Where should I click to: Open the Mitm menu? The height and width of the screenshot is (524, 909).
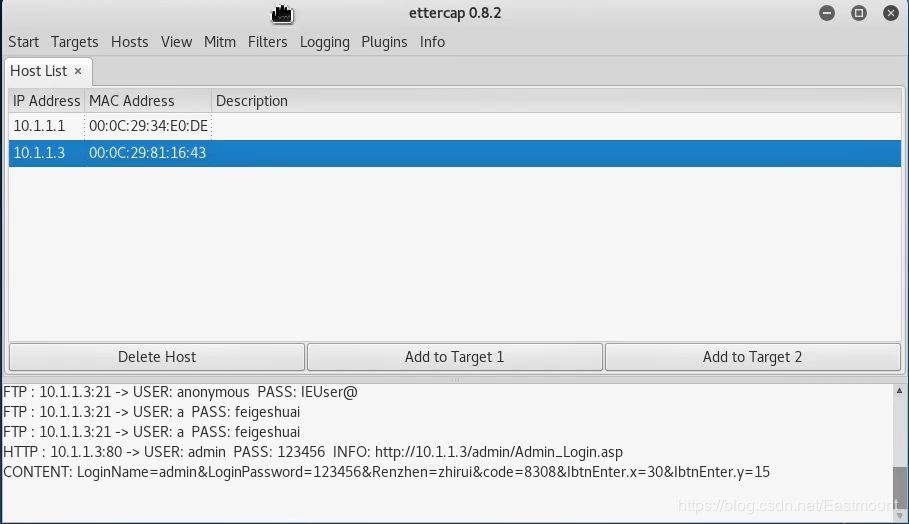[220, 42]
